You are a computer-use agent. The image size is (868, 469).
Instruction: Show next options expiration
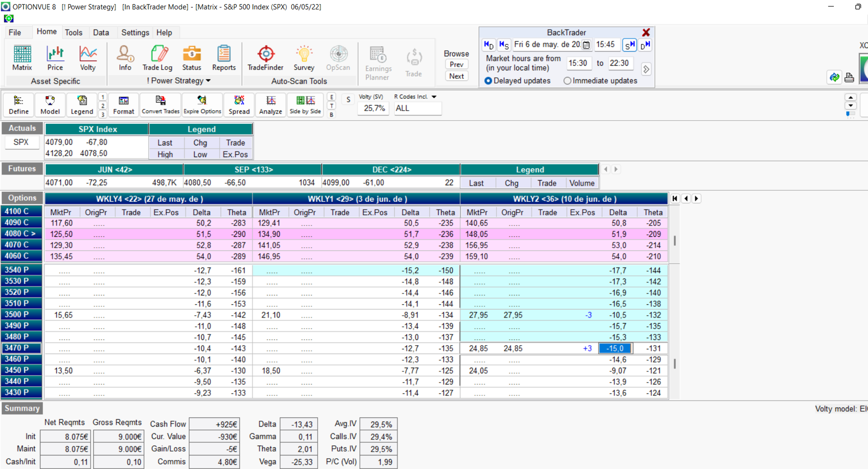pos(696,198)
